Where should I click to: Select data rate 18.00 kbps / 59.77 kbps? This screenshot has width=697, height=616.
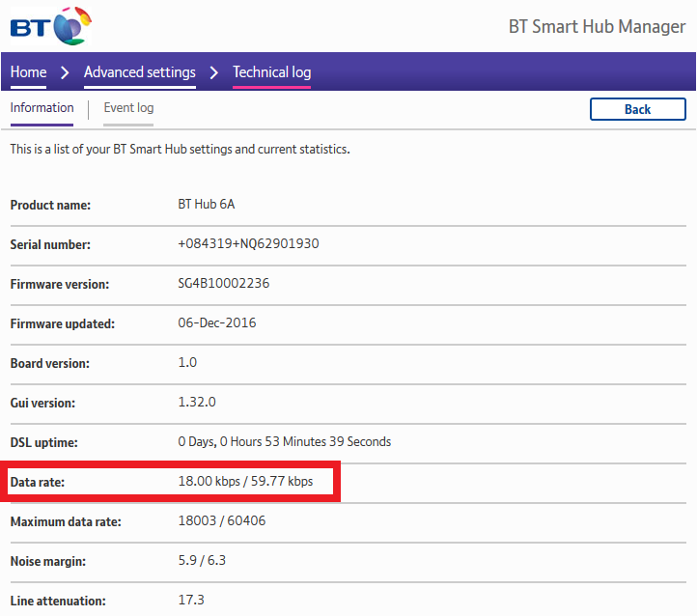(x=245, y=481)
